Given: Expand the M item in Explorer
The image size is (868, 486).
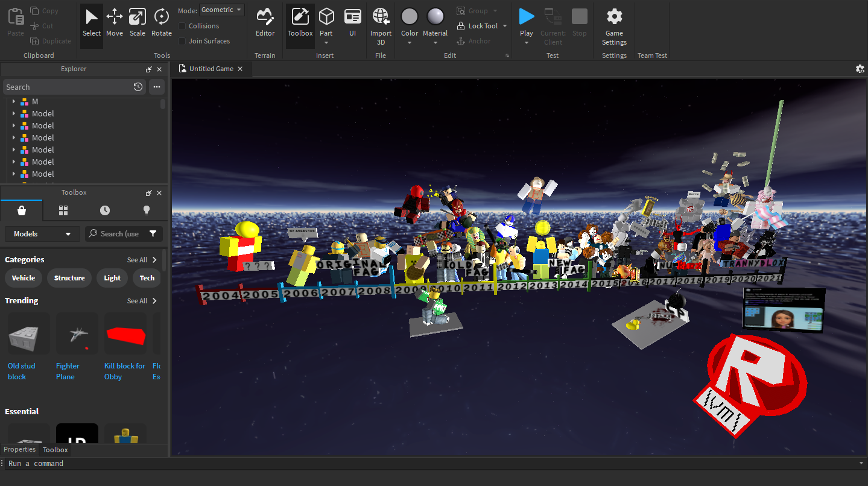Looking at the screenshot, I should point(13,101).
